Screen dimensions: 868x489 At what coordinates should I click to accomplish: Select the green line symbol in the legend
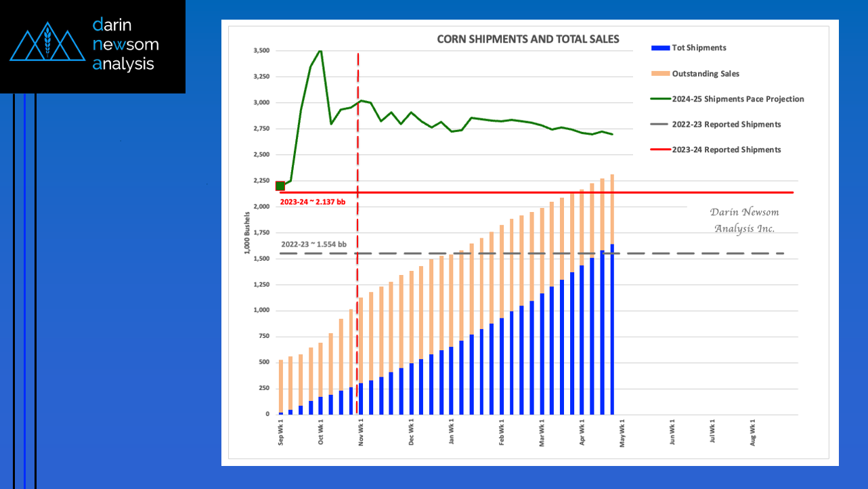660,99
